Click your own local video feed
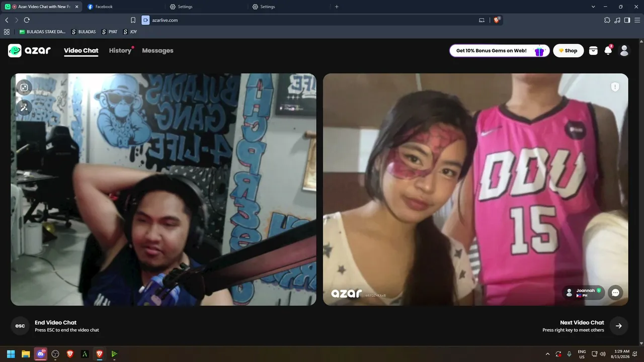644x362 pixels. [164, 190]
